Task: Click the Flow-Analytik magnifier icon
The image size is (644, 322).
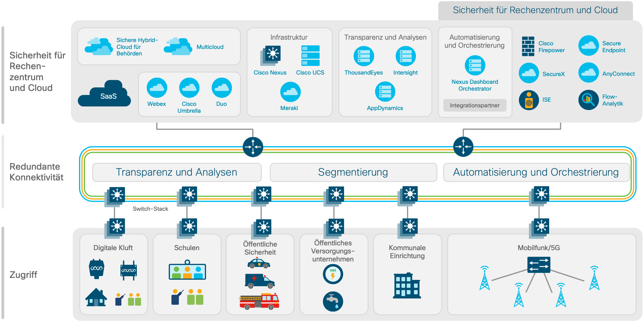Action: coord(589,100)
